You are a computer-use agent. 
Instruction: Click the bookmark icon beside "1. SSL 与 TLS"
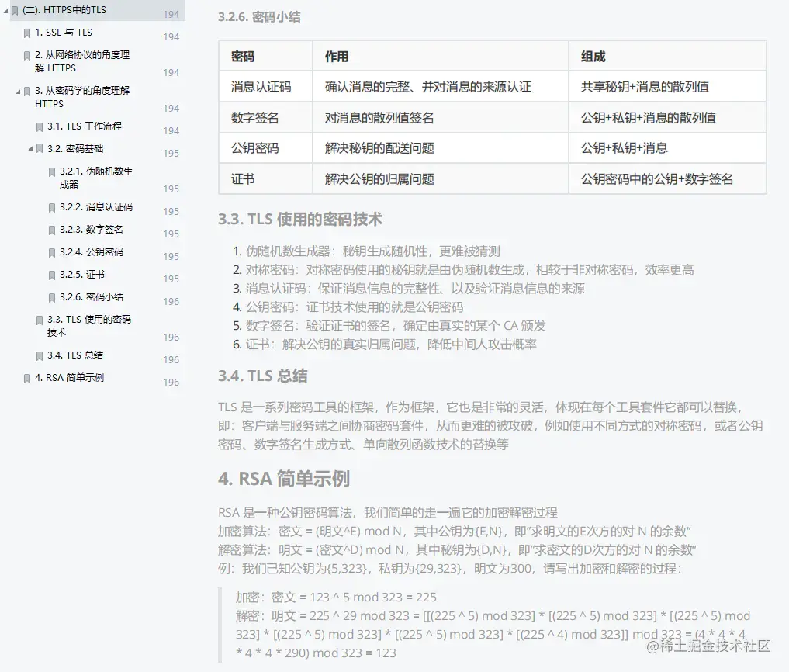click(26, 33)
